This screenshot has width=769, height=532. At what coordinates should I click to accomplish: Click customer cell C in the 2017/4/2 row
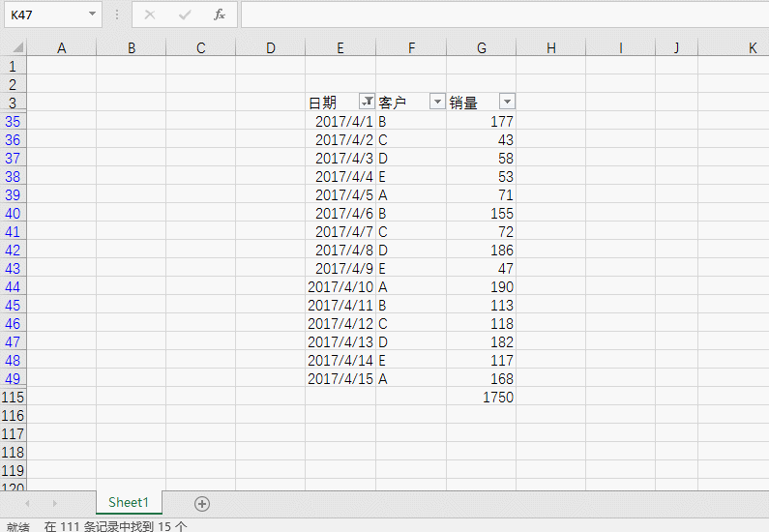411,139
